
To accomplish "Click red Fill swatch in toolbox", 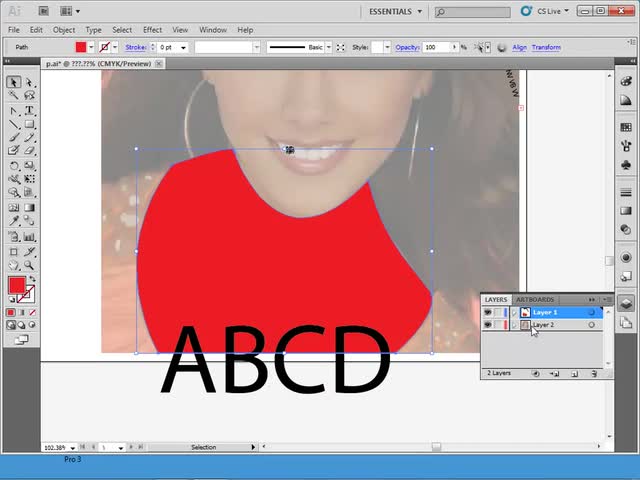I will [17, 285].
